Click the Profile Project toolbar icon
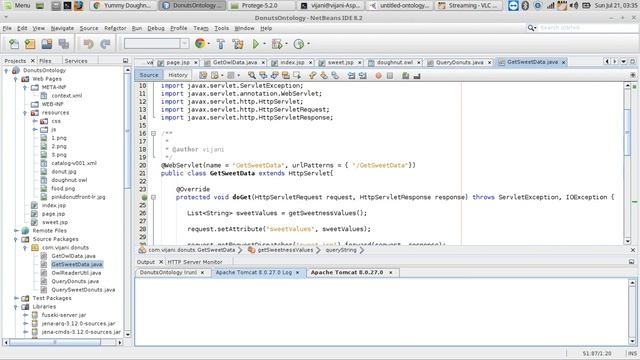 [299, 44]
